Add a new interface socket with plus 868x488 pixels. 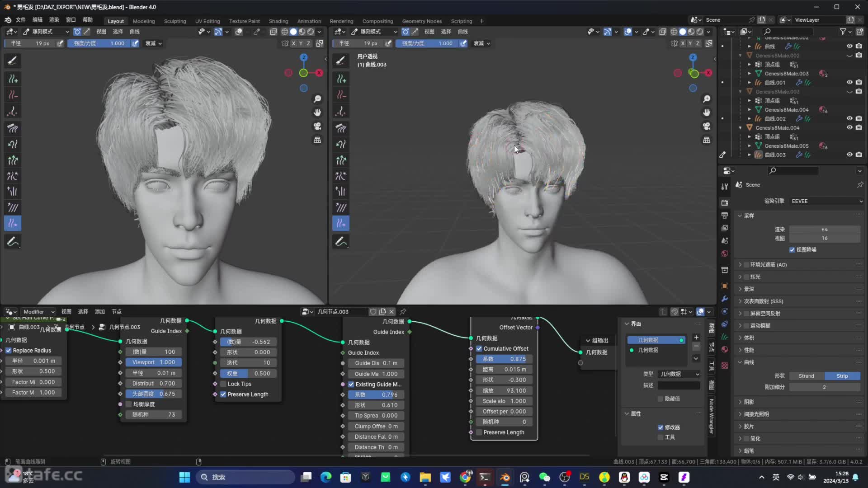(x=696, y=338)
